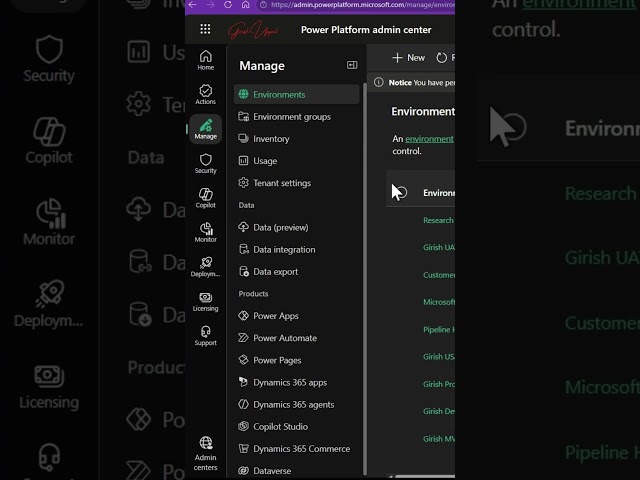This screenshot has height=480, width=640.
Task: Open the Microsoft environment link
Action: click(439, 302)
